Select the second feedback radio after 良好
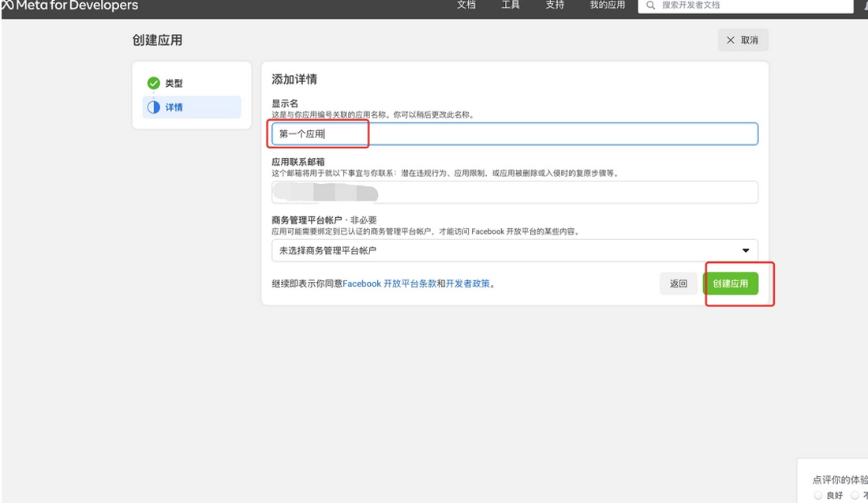The width and height of the screenshot is (868, 503). coord(855,495)
